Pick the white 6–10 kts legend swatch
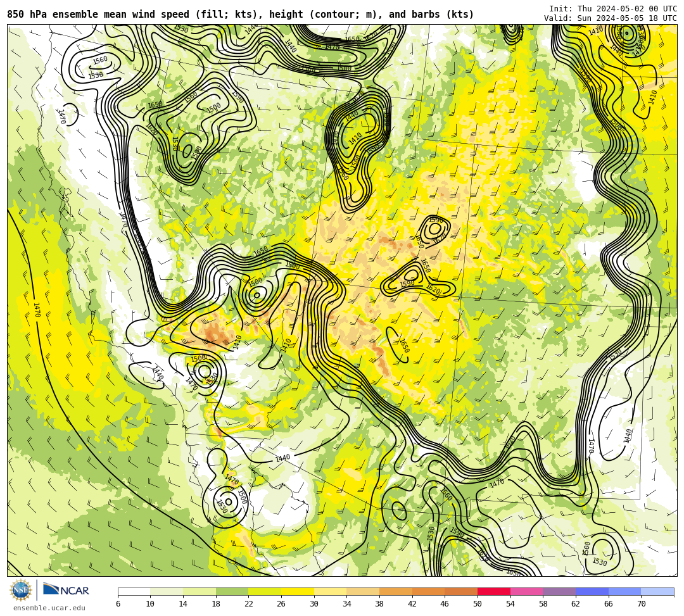The width and height of the screenshot is (684, 616). pos(134,591)
